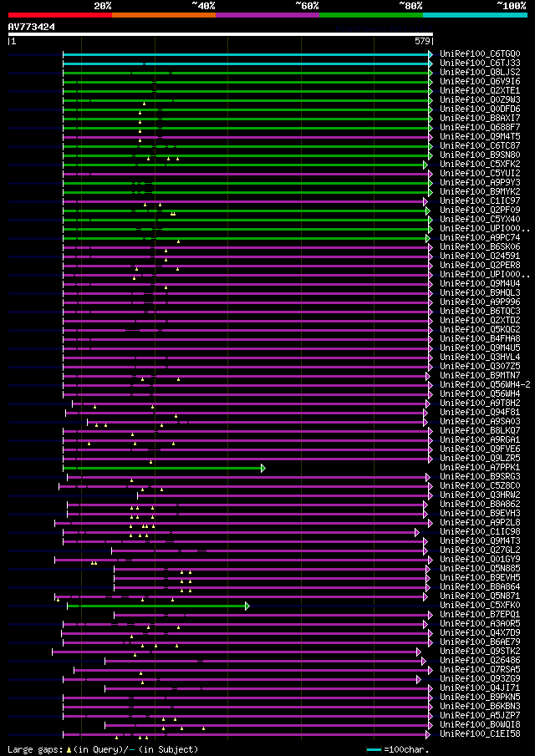Viewport: 535px width, 756px height.
Task: Open hit UniRef100_Q6V9I6
Action: pyautogui.click(x=480, y=82)
